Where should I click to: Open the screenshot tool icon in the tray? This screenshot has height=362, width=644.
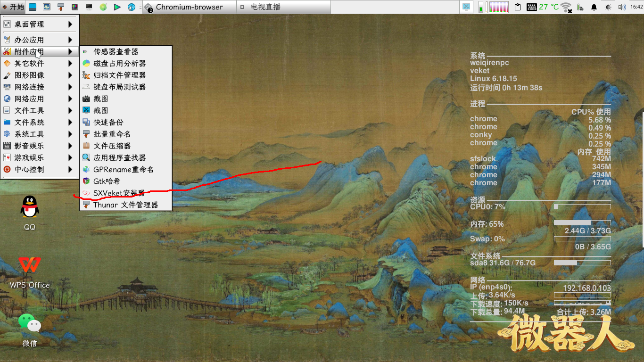467,7
